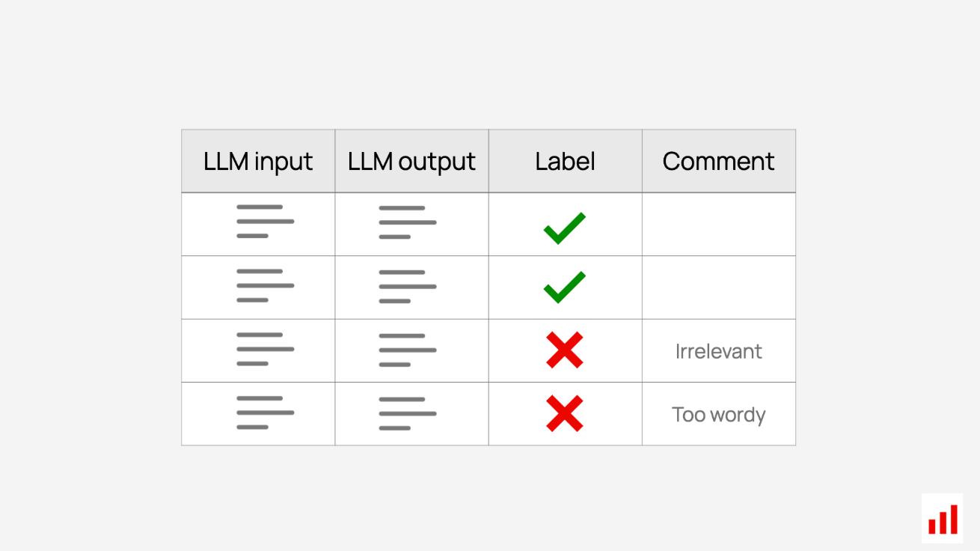This screenshot has width=980, height=551.
Task: Select the first row LLM input text lines
Action: click(x=265, y=222)
